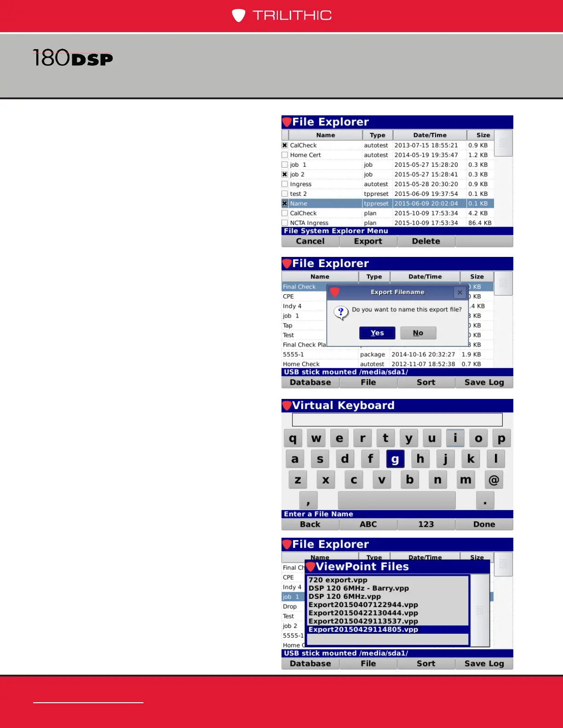Viewport: 563px width, 728px height.
Task: Select Export20150422130444.vpp file
Action: click(388, 613)
